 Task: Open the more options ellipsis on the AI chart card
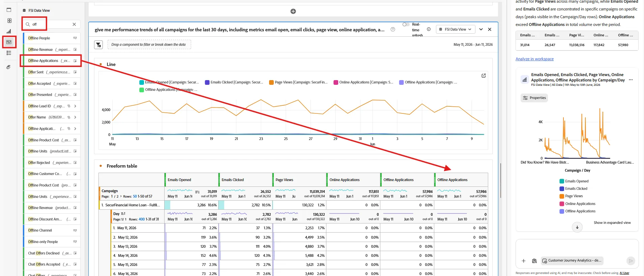tap(631, 80)
